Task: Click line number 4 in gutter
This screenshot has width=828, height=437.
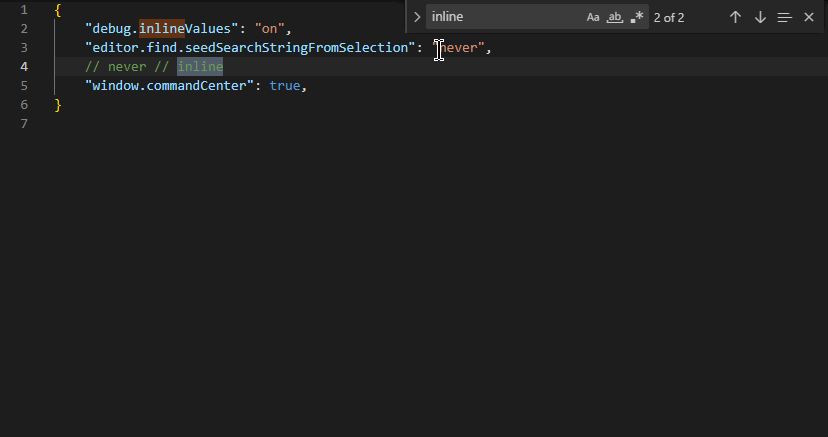Action: tap(24, 66)
